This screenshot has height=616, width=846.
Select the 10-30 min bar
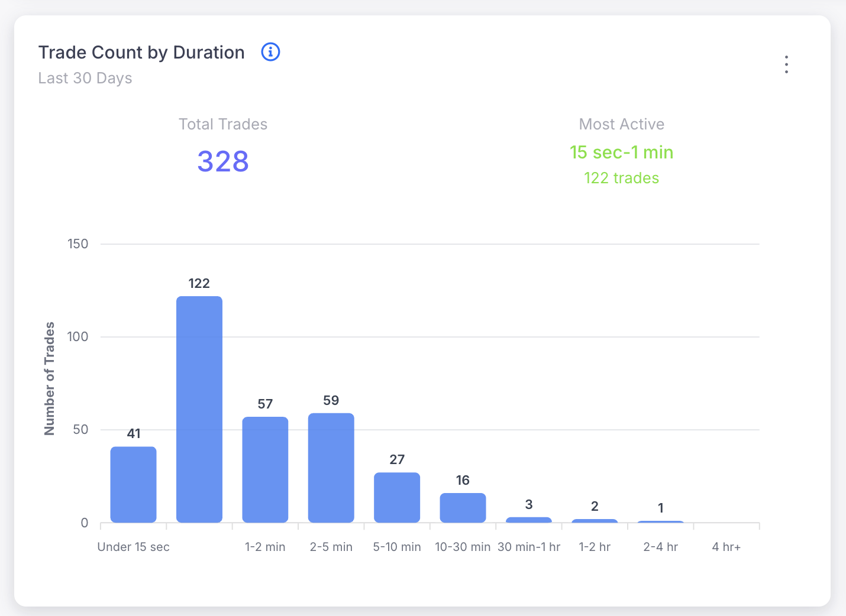click(x=463, y=508)
